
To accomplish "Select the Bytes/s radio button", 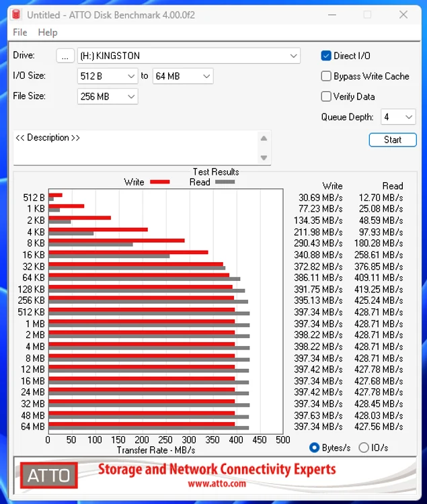I will pyautogui.click(x=314, y=448).
